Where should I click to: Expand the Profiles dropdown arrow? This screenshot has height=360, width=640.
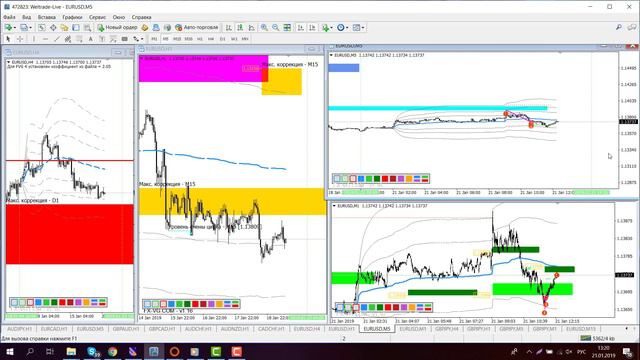pos(31,28)
